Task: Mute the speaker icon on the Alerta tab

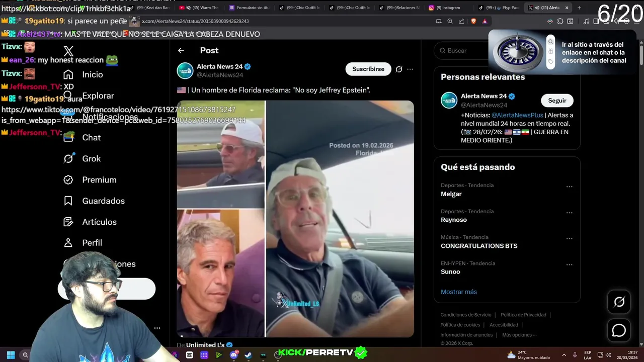Action: coord(537,8)
